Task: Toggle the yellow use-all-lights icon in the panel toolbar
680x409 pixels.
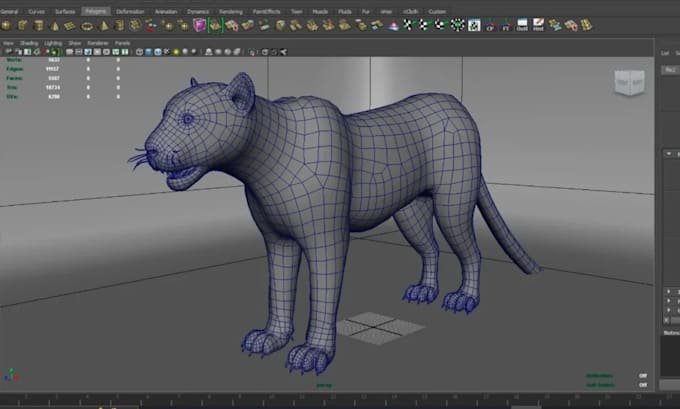Action: [x=176, y=52]
